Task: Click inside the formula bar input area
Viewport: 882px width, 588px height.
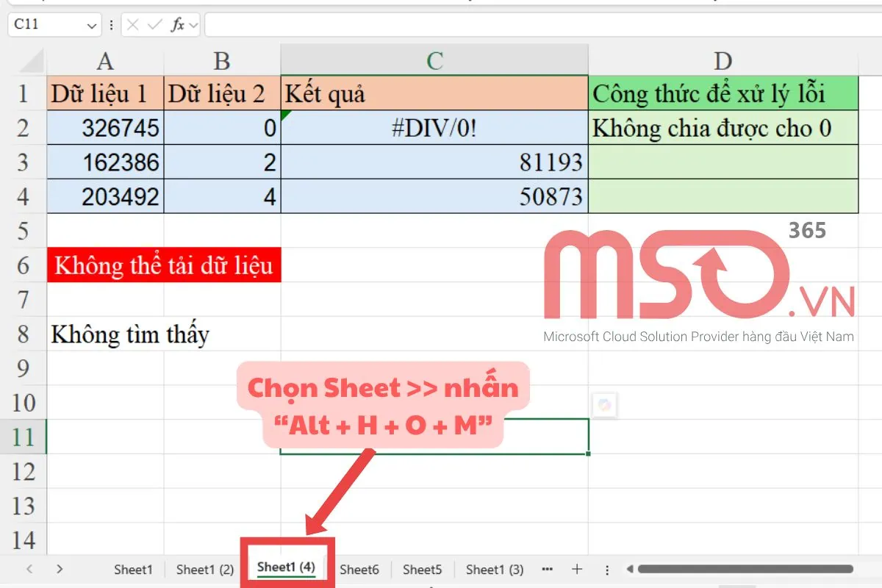Action: [441, 24]
